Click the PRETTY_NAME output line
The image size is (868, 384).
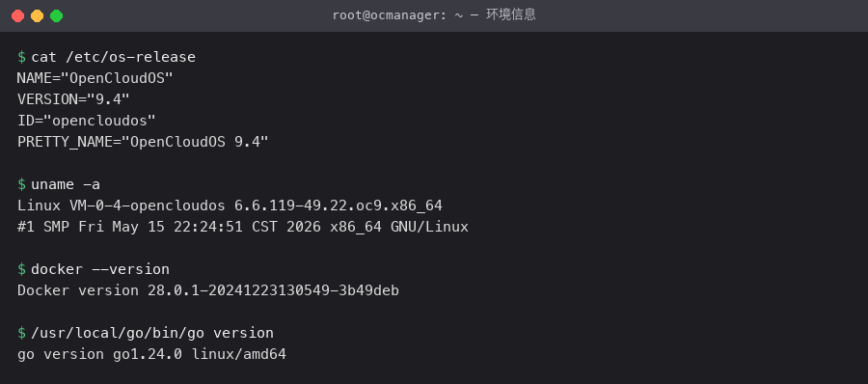click(x=143, y=142)
